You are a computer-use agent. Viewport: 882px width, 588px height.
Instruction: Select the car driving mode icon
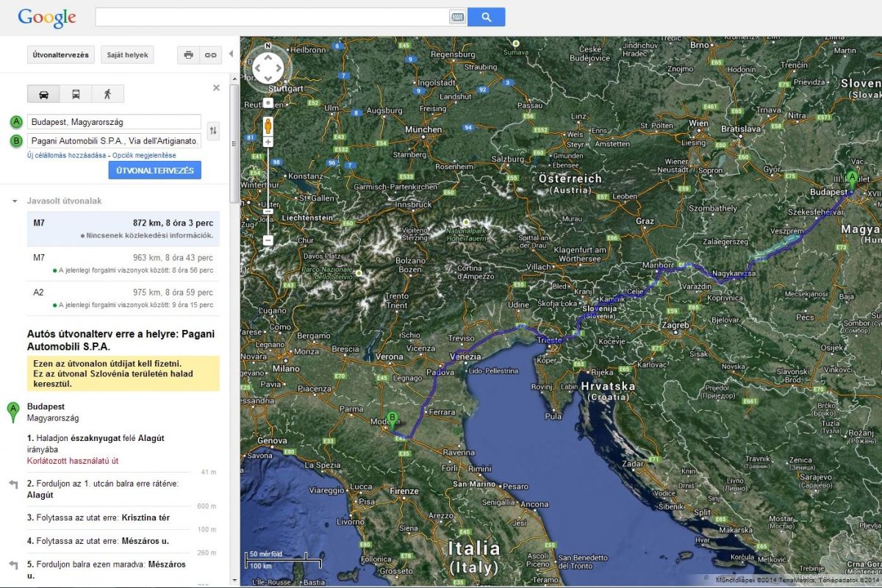pos(43,94)
